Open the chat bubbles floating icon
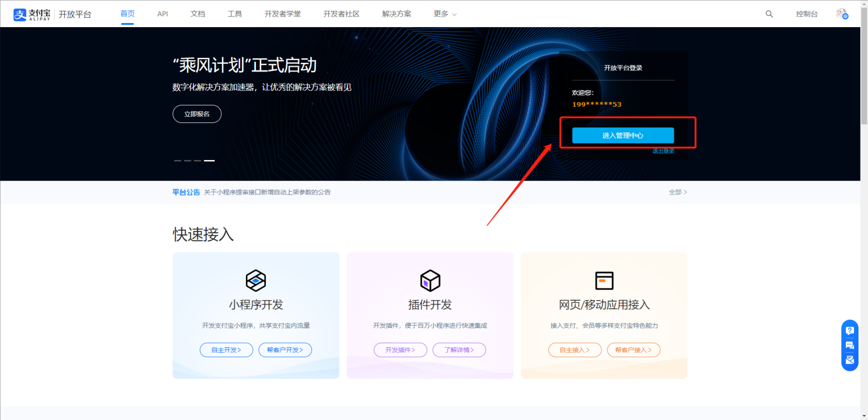 (x=850, y=345)
